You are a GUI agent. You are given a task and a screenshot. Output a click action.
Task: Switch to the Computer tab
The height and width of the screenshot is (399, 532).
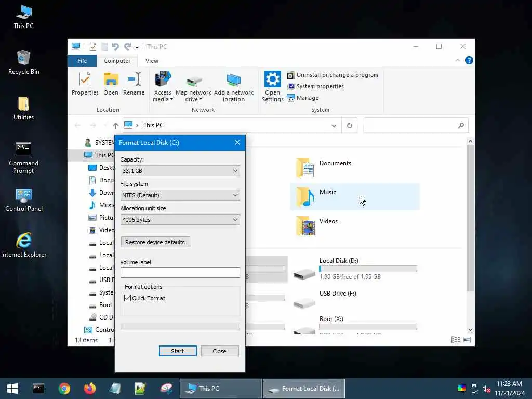(x=117, y=61)
